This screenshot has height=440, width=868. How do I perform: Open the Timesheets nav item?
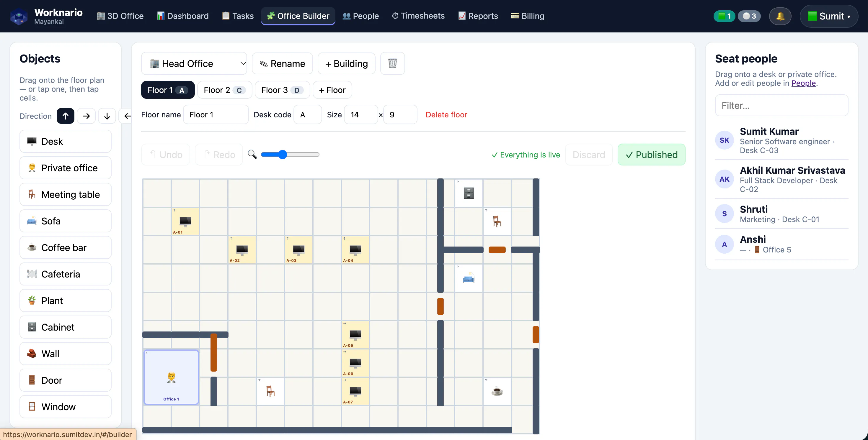pos(418,16)
